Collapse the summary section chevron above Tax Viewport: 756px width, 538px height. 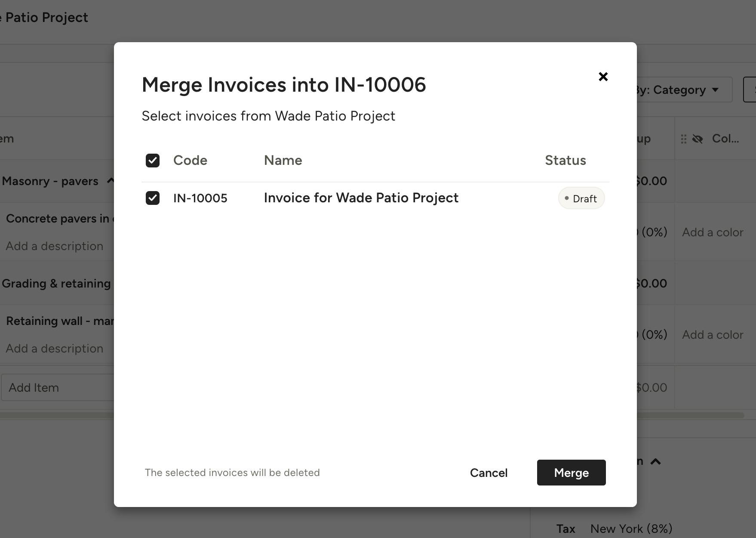pyautogui.click(x=655, y=462)
